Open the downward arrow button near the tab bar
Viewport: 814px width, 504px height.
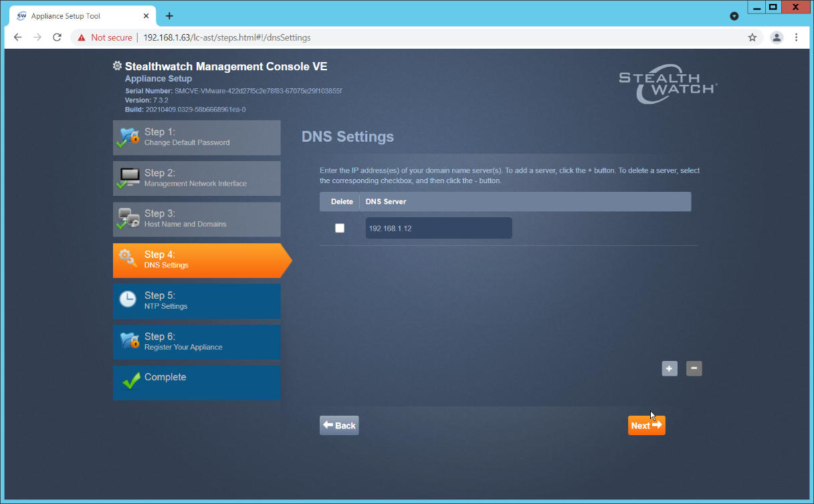point(734,15)
